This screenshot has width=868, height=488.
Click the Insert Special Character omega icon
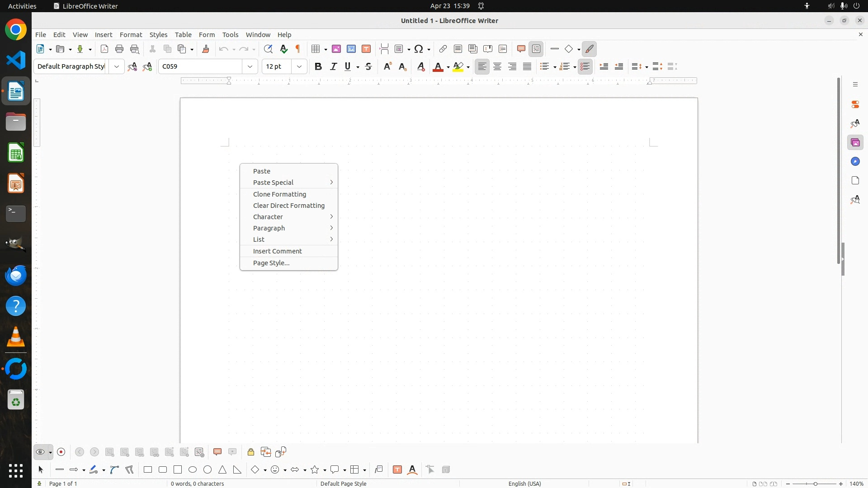(x=419, y=49)
